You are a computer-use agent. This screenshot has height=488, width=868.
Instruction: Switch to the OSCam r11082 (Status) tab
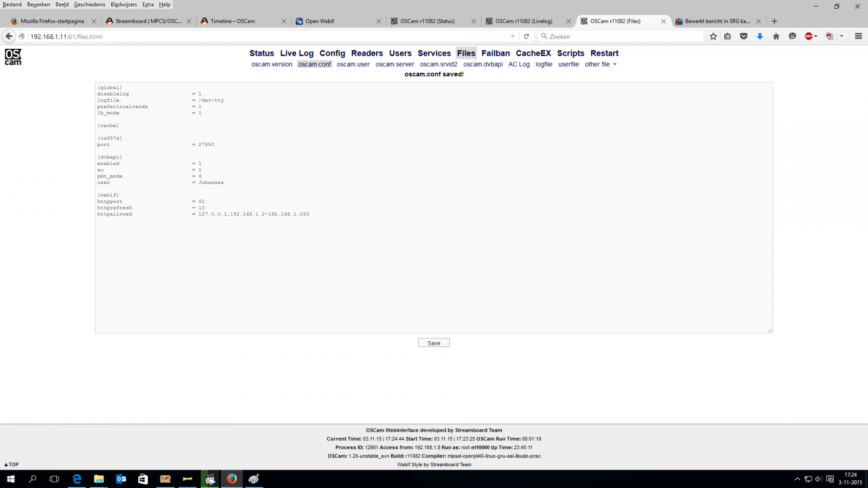[434, 21]
